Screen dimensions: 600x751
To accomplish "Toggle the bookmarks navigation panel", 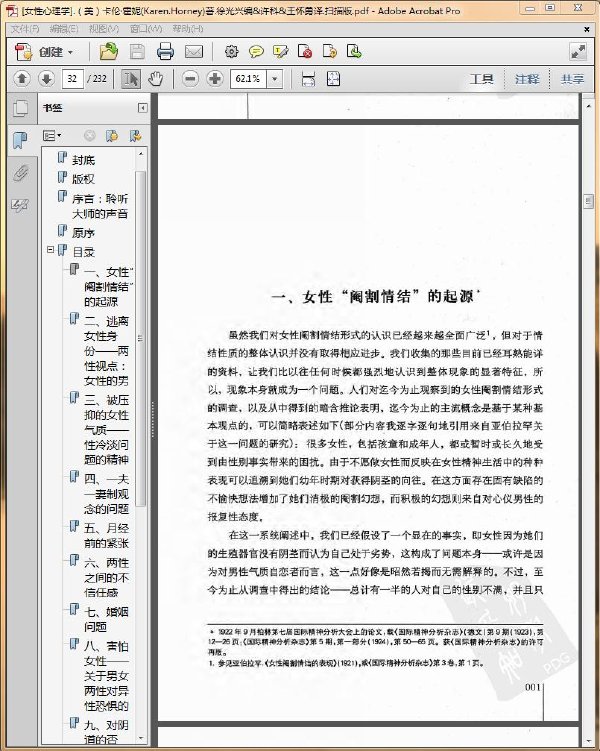I will click(21, 140).
